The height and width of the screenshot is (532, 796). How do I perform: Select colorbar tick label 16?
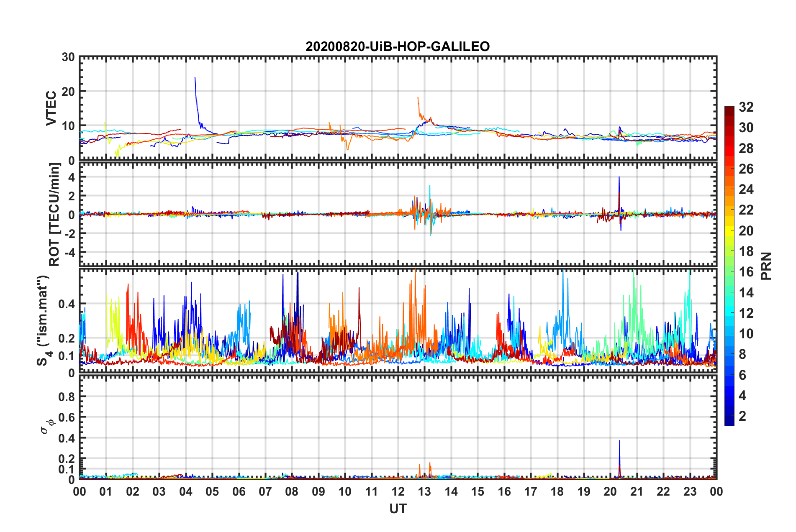(746, 272)
